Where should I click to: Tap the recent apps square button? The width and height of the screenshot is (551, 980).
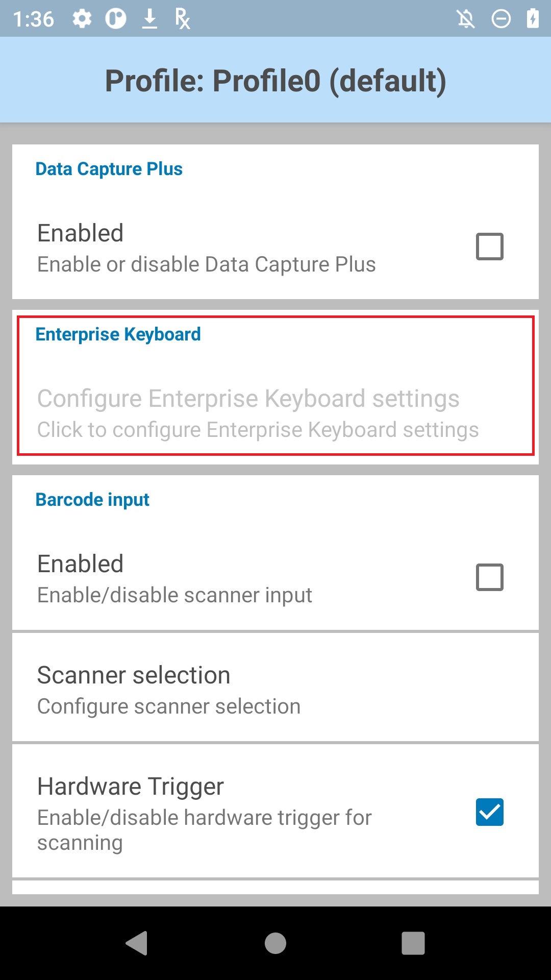[x=413, y=943]
